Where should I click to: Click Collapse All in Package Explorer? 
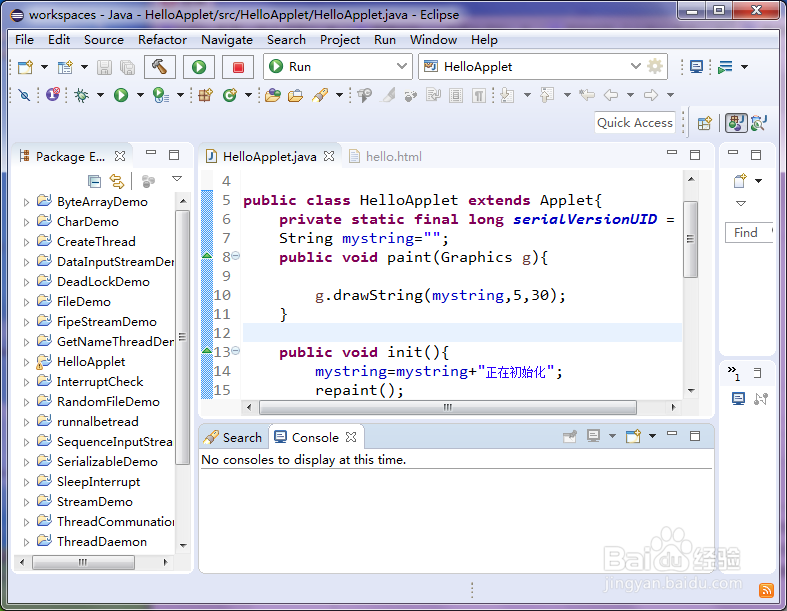(94, 181)
